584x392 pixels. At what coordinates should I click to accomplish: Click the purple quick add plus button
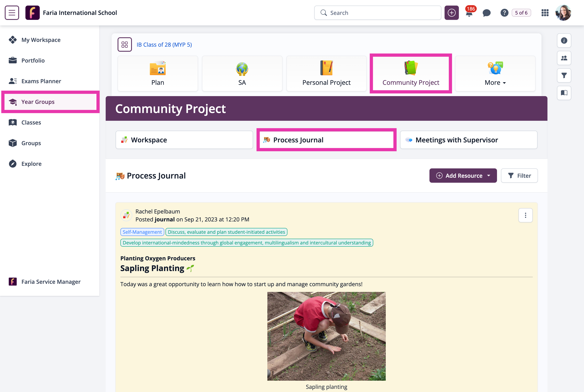pos(452,13)
